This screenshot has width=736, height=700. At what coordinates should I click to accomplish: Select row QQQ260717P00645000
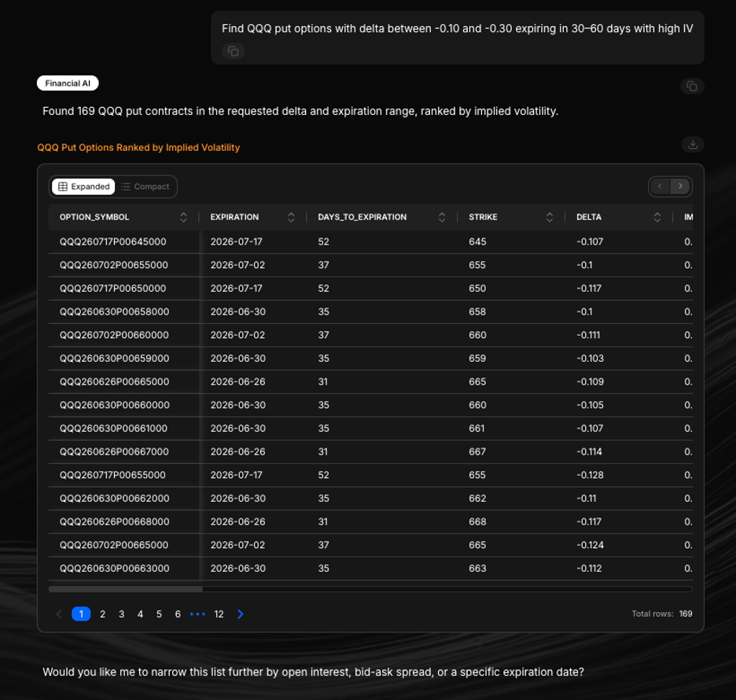(x=370, y=241)
